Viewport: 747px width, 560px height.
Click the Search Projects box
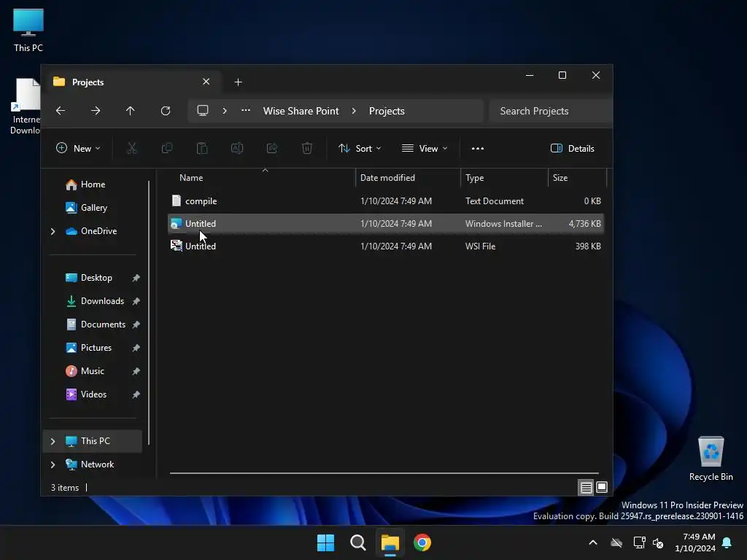550,111
